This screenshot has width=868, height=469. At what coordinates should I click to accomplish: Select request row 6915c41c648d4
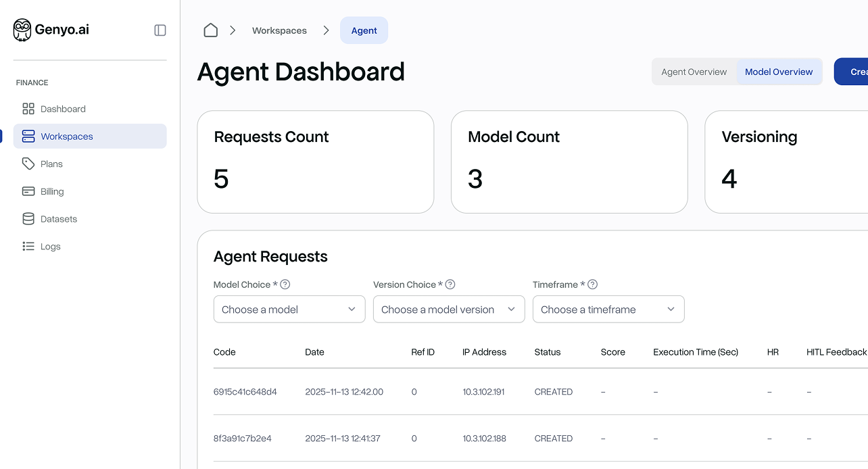pyautogui.click(x=245, y=392)
